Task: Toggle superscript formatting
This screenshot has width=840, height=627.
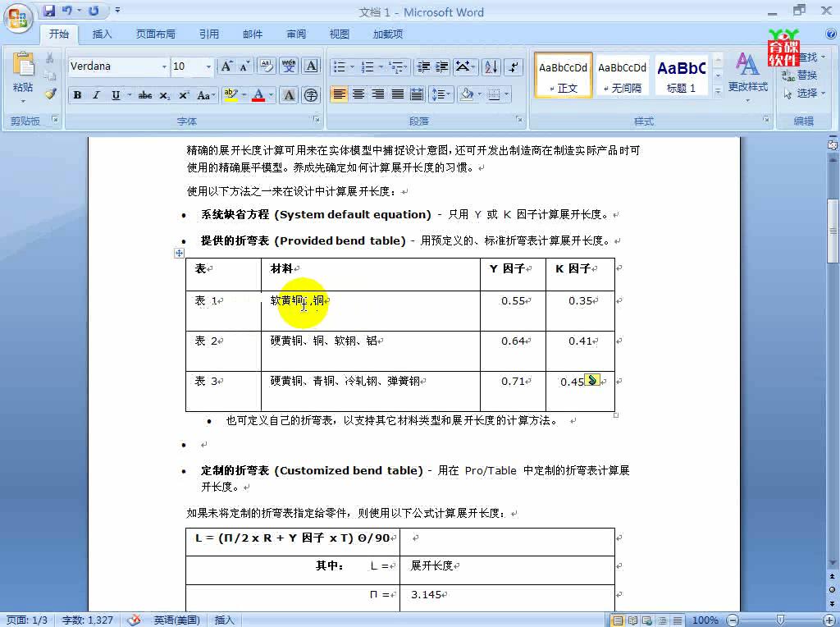Action: 184,95
